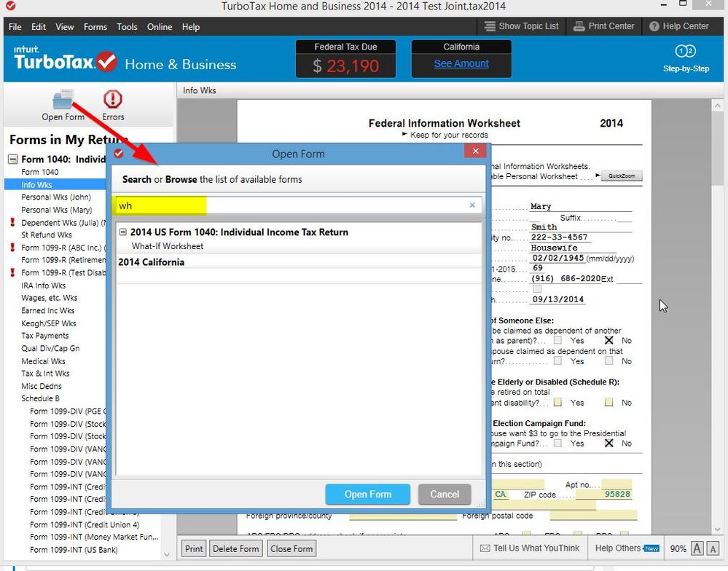728x571 pixels.
Task: Open the Help Center
Action: [x=678, y=26]
